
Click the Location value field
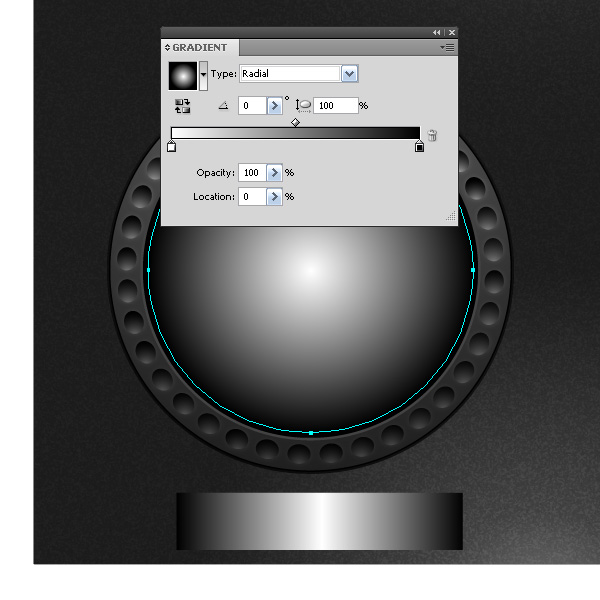pyautogui.click(x=252, y=197)
